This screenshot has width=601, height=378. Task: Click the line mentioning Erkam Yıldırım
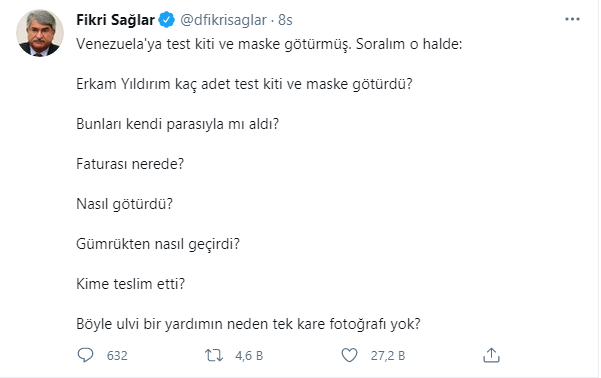pos(244,84)
